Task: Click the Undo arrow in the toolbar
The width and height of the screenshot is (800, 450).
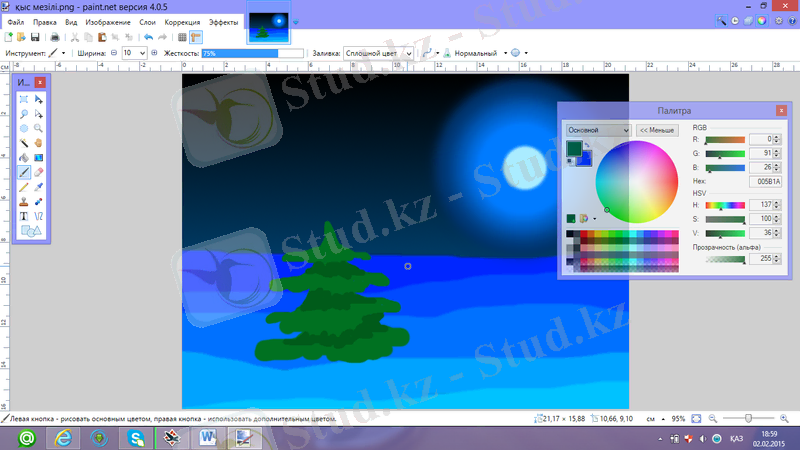Action: (x=148, y=37)
